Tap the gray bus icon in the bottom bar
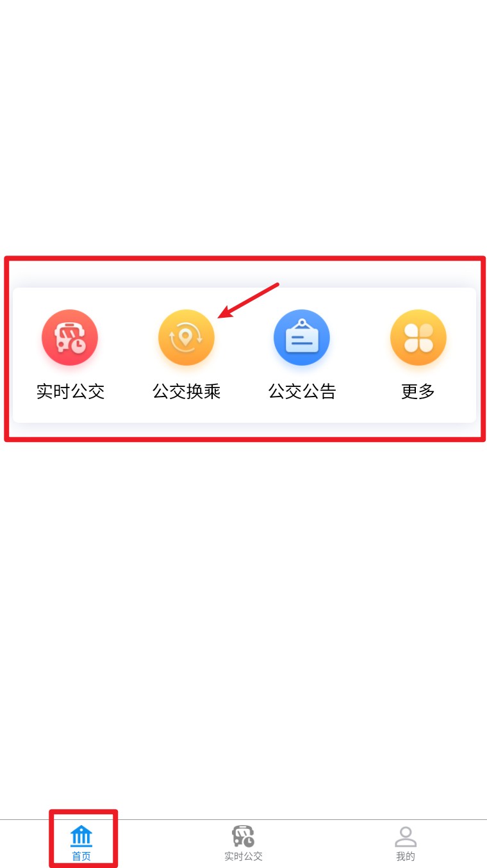 pyautogui.click(x=244, y=836)
